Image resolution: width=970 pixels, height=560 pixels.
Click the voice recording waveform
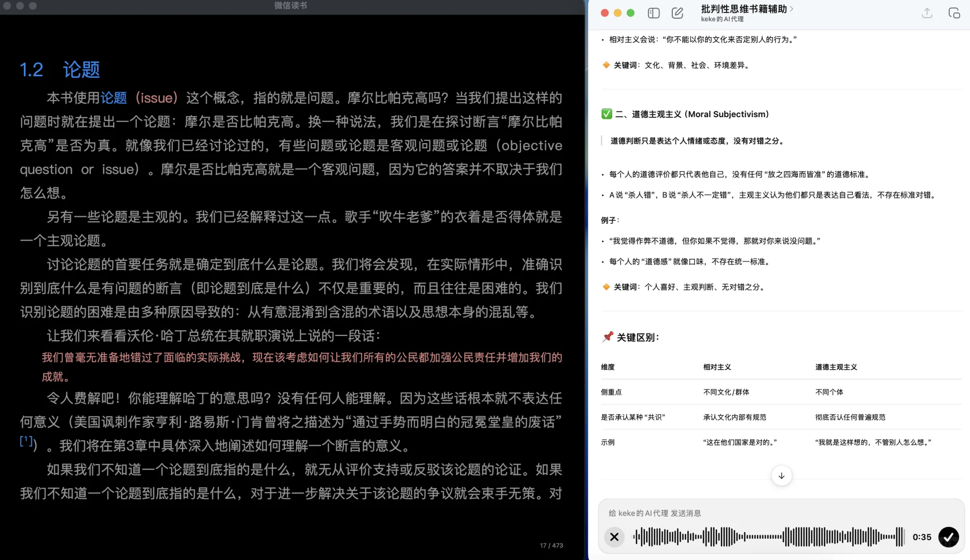tap(769, 537)
